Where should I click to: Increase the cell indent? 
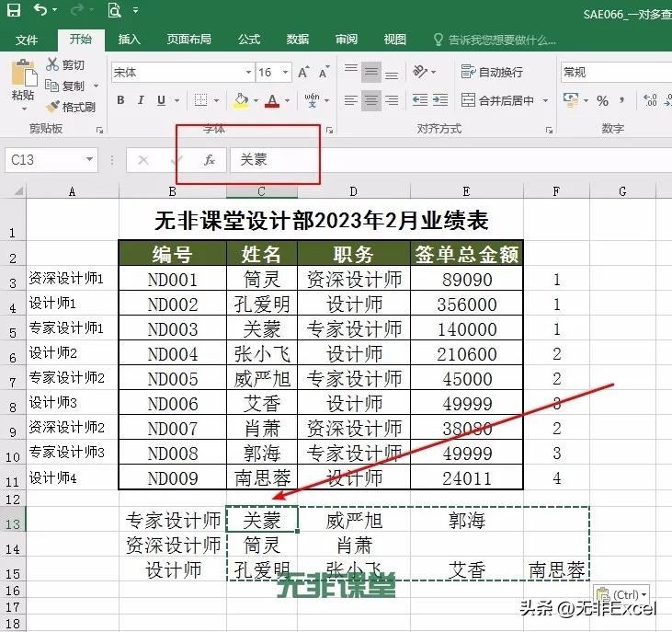pos(440,100)
